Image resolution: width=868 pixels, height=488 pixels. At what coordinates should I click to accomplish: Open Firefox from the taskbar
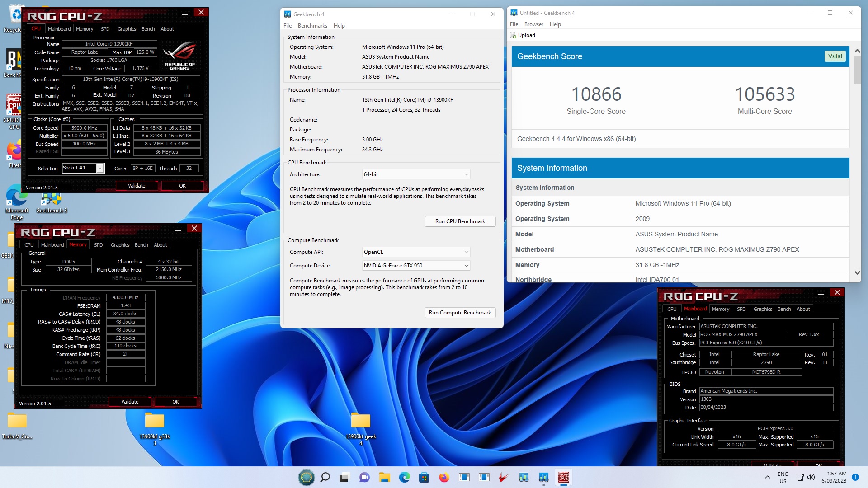click(x=444, y=477)
